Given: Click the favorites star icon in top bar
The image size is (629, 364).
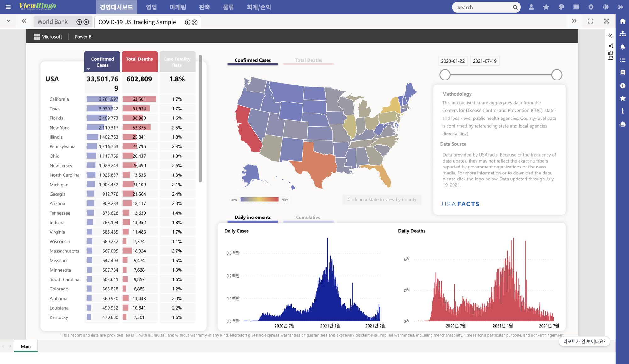Looking at the screenshot, I should click(546, 7).
